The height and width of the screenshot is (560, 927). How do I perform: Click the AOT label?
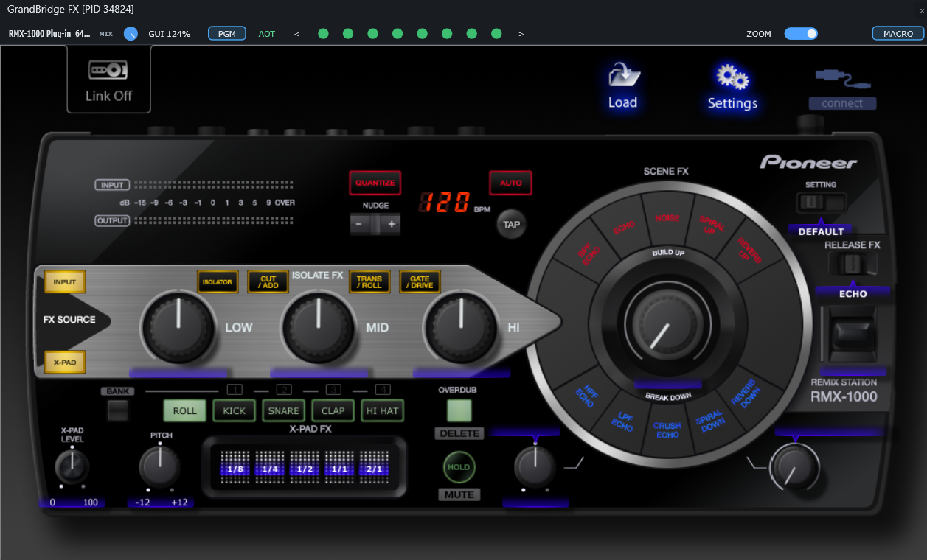pyautogui.click(x=267, y=34)
